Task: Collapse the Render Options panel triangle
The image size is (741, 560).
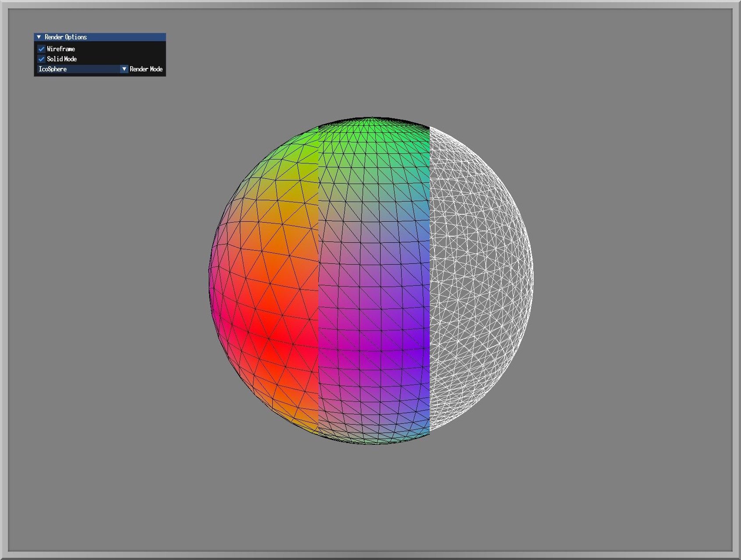Action: 39,37
